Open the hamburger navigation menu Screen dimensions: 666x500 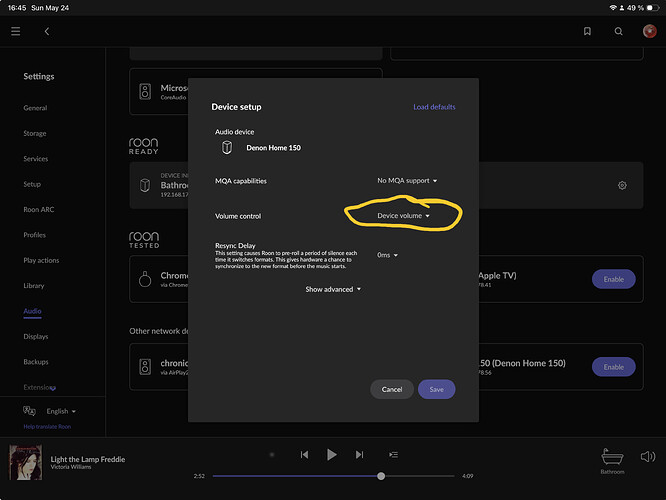coord(16,31)
